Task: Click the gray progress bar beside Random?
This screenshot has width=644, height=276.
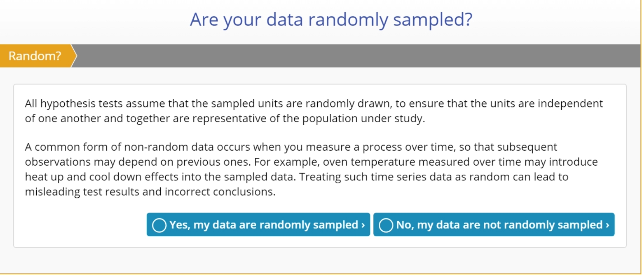Action: point(356,56)
